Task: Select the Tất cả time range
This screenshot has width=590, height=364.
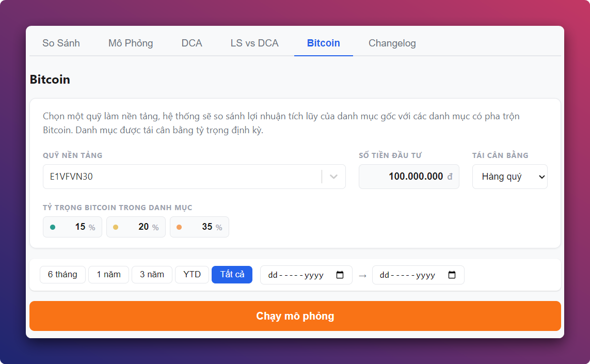Action: pyautogui.click(x=232, y=274)
